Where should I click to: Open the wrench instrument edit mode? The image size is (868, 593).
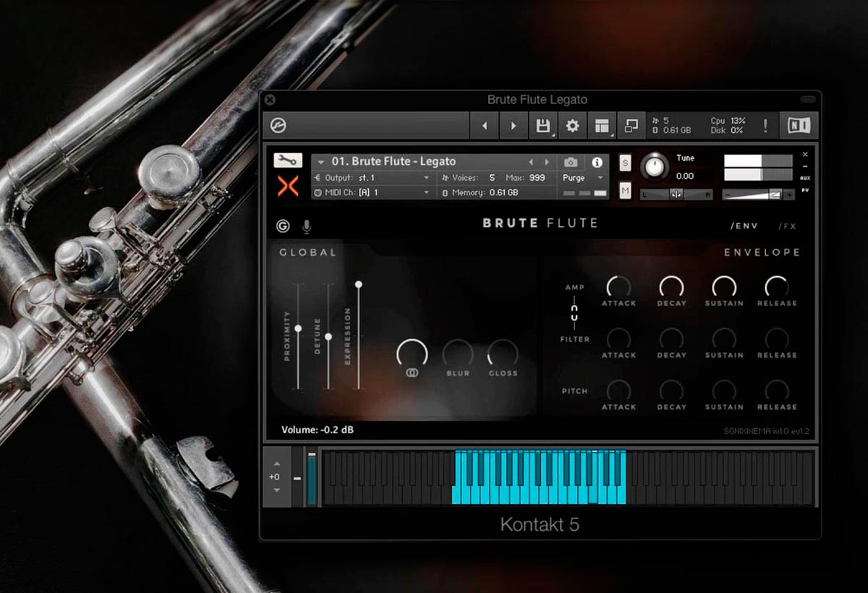coord(287,161)
